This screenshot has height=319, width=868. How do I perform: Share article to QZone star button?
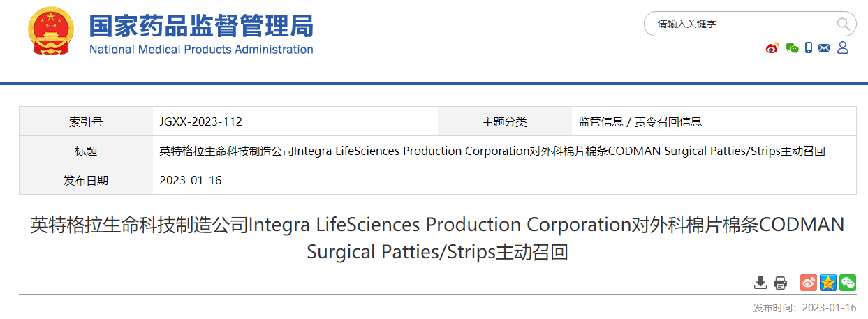827,283
